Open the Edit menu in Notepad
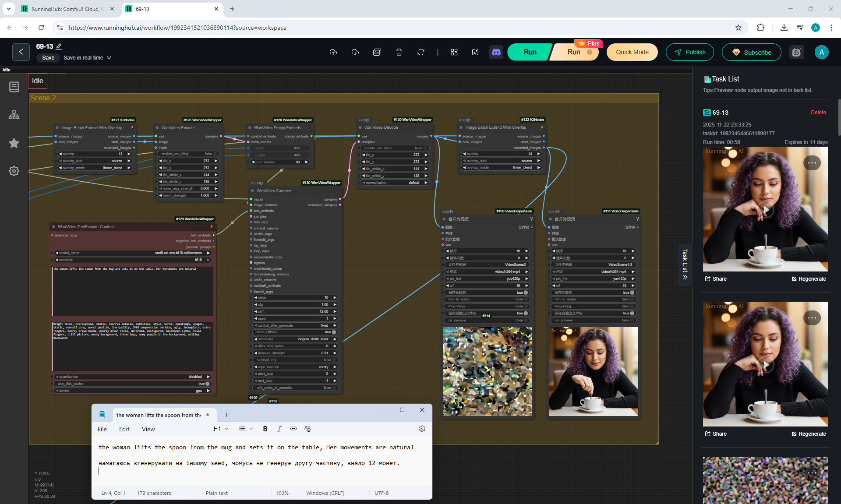The height and width of the screenshot is (504, 841). click(124, 429)
